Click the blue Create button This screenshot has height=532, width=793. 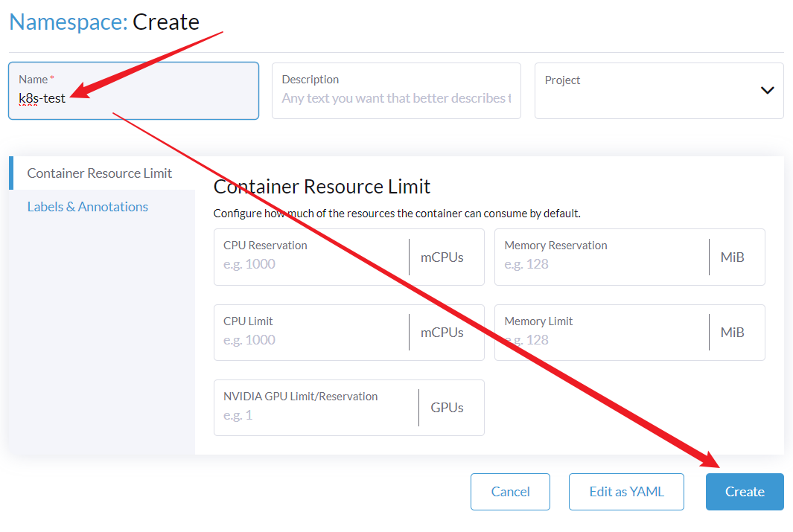point(745,492)
